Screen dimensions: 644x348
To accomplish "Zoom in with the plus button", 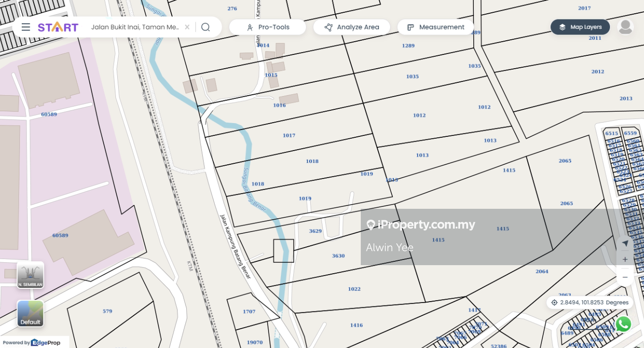I will pos(625,259).
